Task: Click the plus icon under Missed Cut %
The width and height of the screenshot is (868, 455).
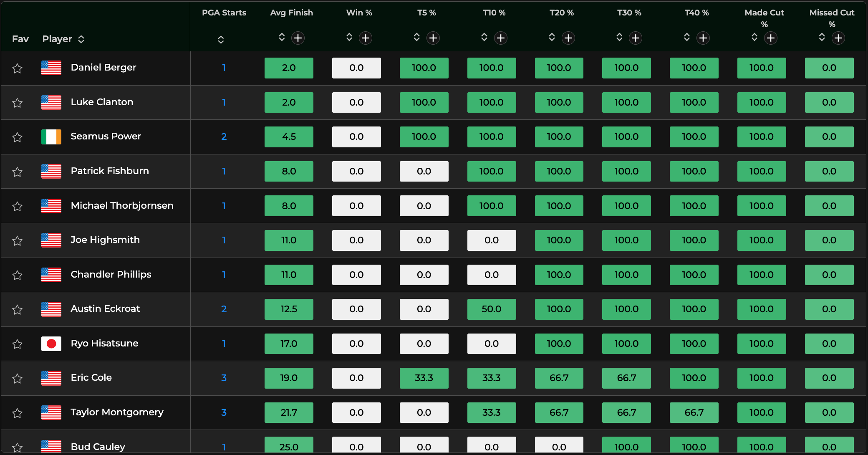Action: (x=838, y=38)
